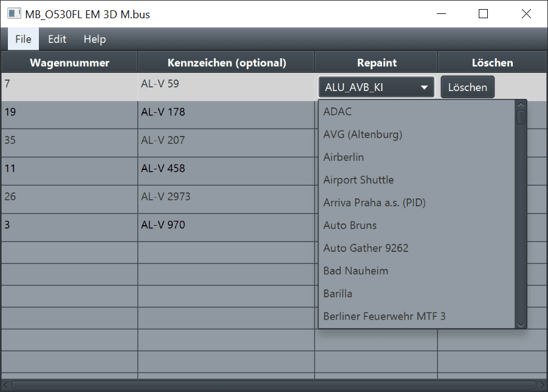Select Berliner Feuerwehr MTF 3 repaint

pos(384,316)
